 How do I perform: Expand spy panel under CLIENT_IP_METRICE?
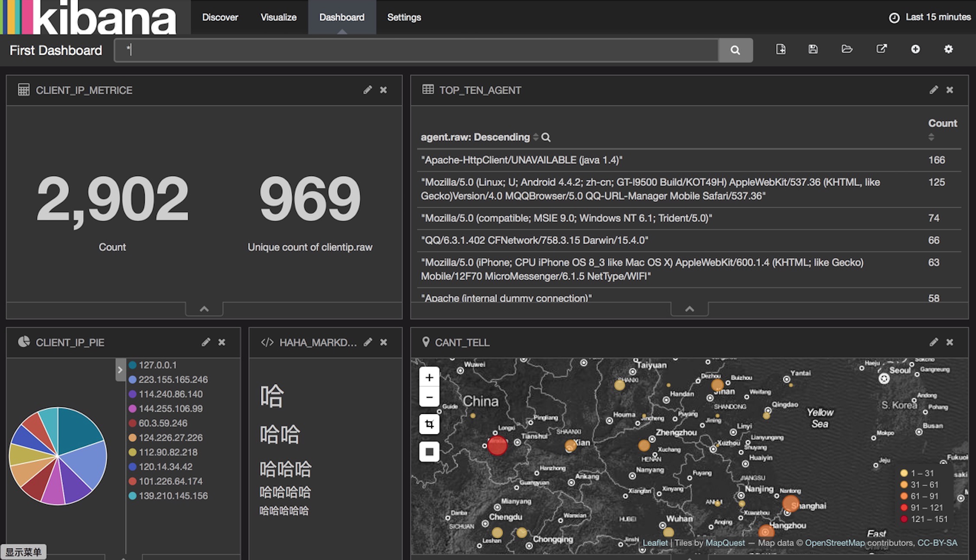pos(204,309)
